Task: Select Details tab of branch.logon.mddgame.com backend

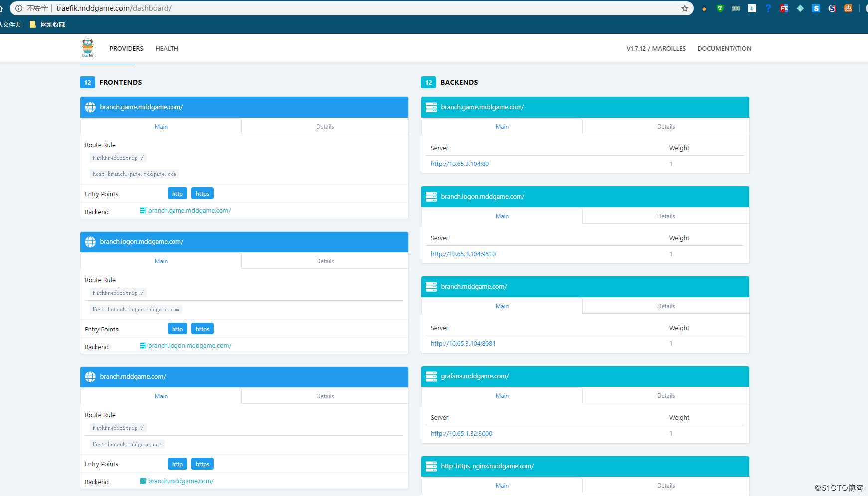Action: point(666,216)
